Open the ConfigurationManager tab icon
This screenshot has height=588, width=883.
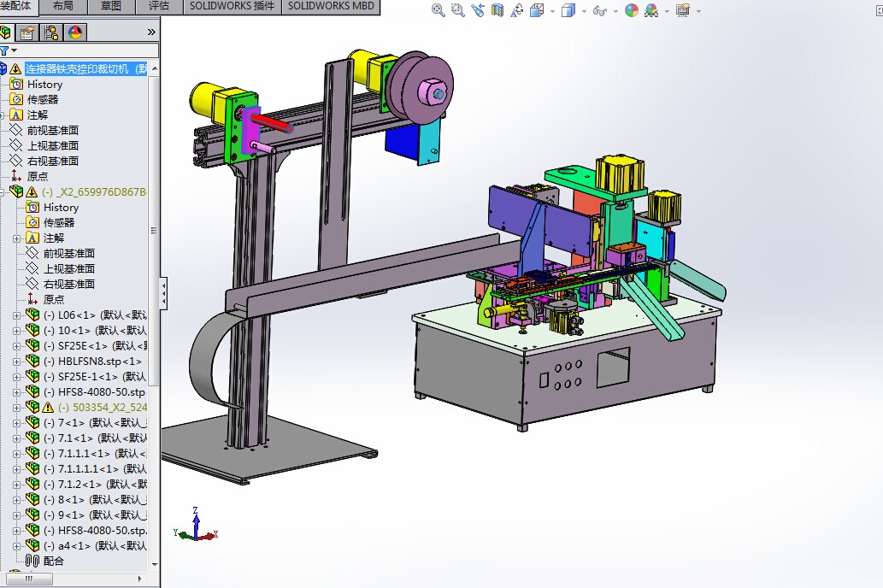51,32
